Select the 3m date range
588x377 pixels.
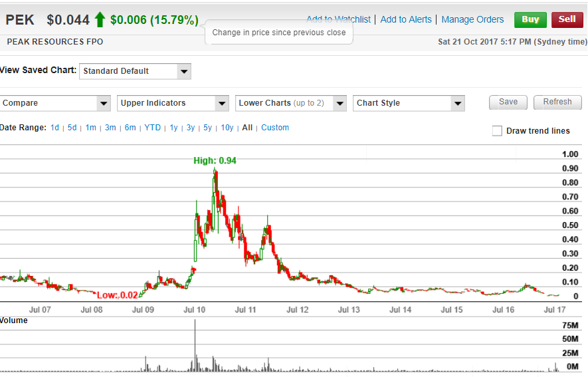[110, 128]
